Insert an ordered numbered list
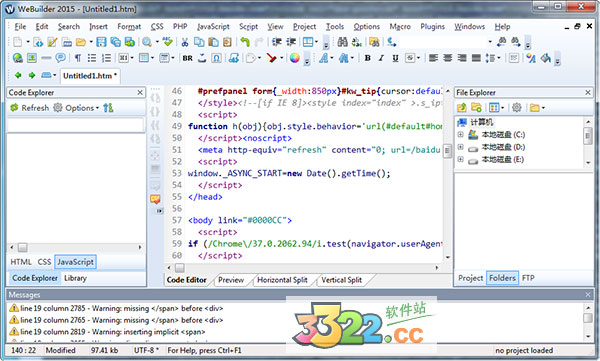 coord(106,58)
